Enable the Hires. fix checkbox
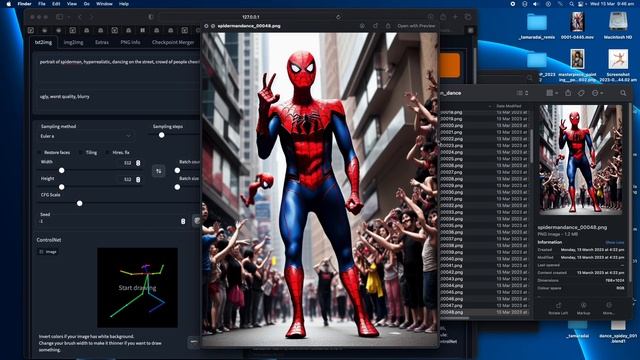 coord(107,152)
